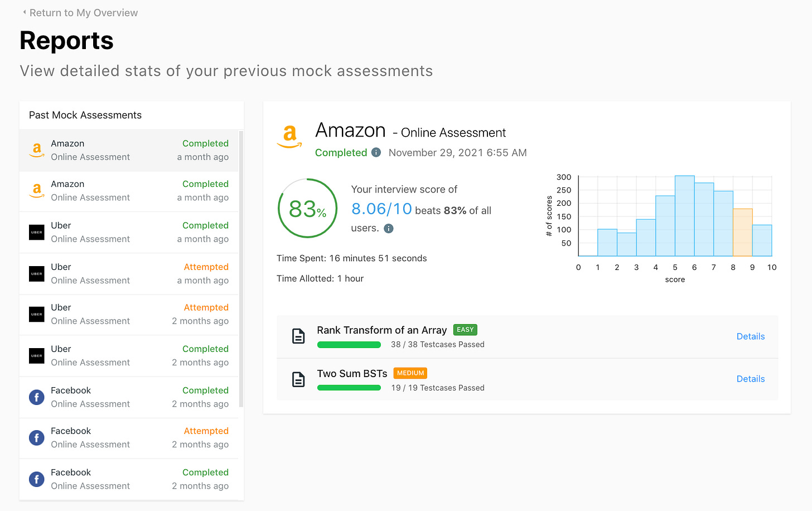Screen dimensions: 812x511
Task: Click the Uber icon in the month-old attempted row
Action: pyautogui.click(x=36, y=274)
